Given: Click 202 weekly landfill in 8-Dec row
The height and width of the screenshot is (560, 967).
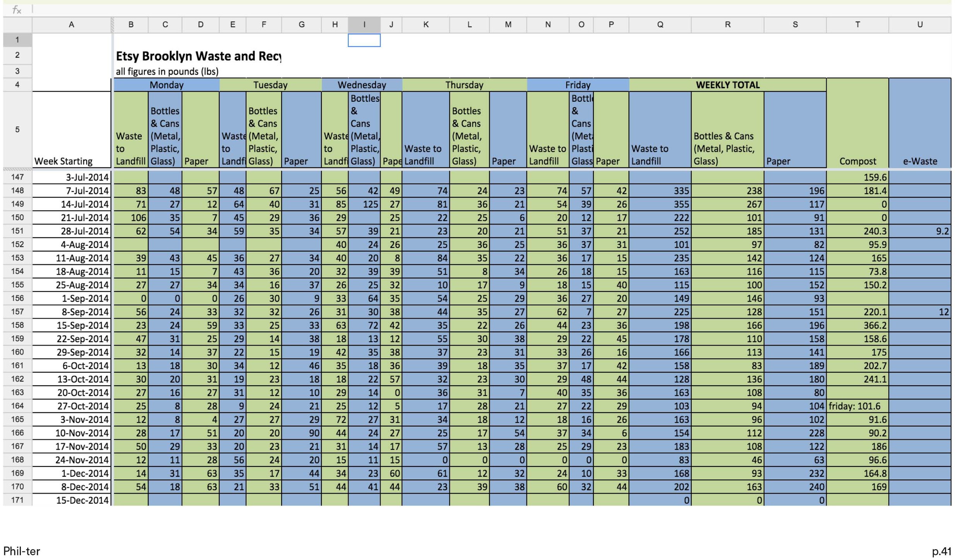Looking at the screenshot, I should click(660, 487).
